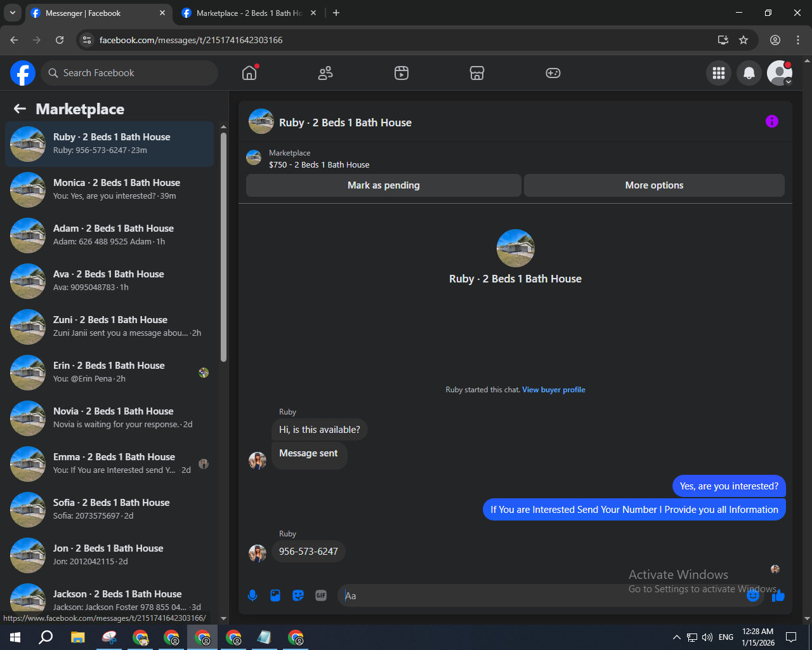Open the Gaming controller icon

tap(553, 73)
